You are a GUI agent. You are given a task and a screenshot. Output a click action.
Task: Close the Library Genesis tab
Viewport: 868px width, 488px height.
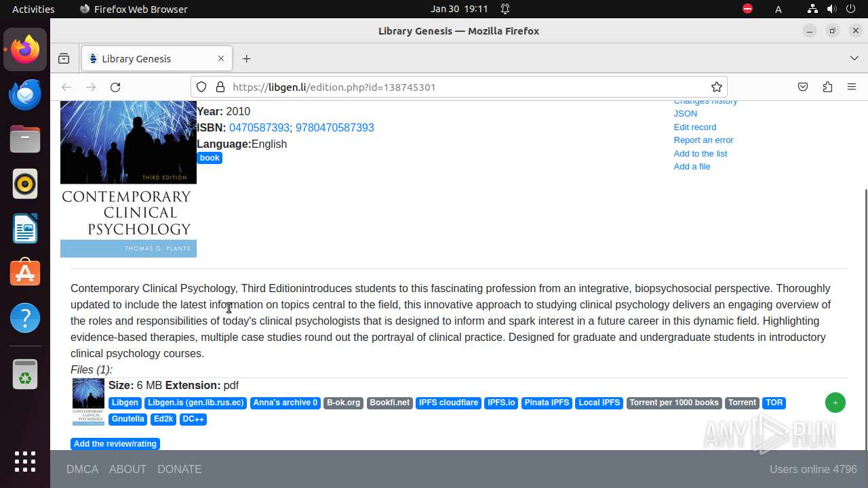(221, 59)
